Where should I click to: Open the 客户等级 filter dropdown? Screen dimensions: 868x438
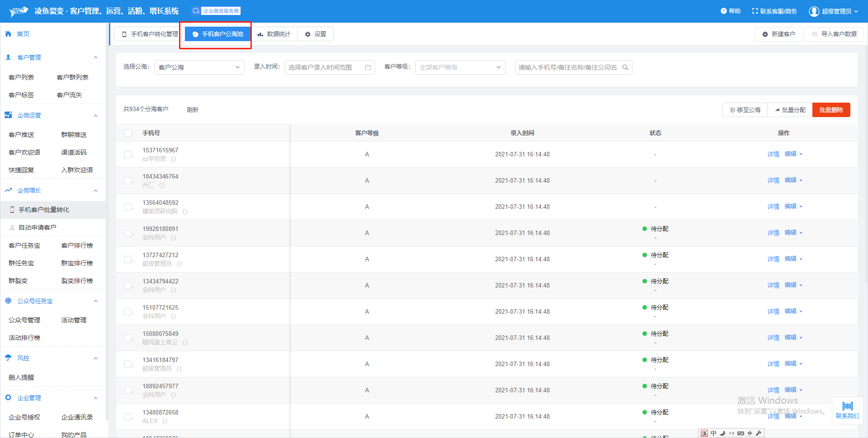pyautogui.click(x=460, y=67)
